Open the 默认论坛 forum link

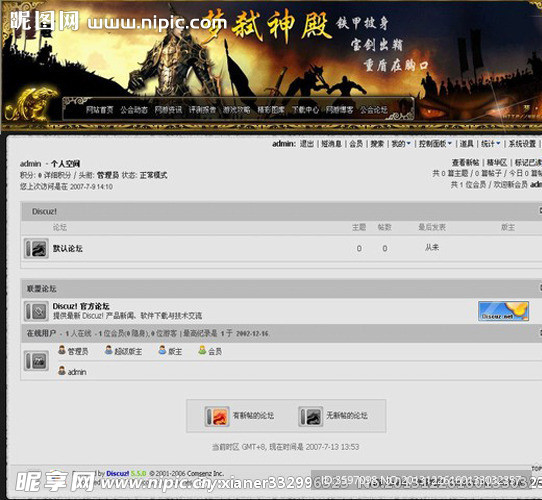[67, 248]
